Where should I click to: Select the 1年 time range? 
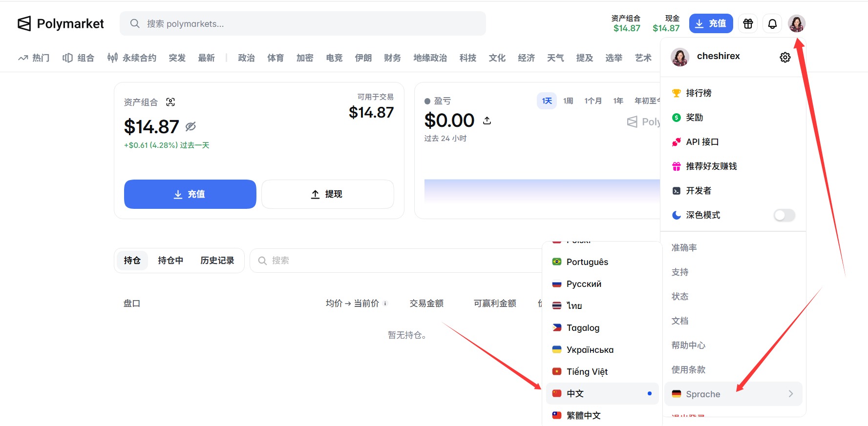(618, 101)
